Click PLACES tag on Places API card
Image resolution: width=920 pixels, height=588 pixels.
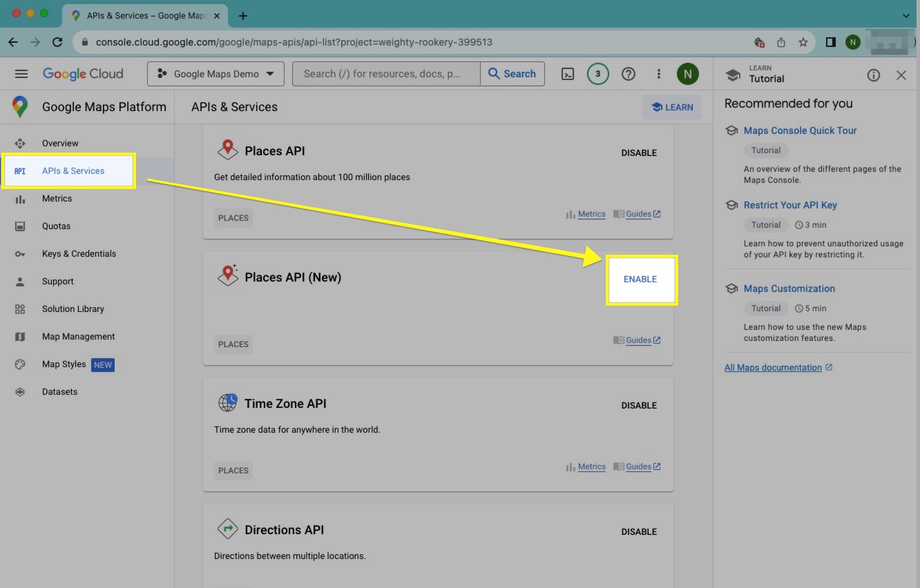(x=233, y=218)
